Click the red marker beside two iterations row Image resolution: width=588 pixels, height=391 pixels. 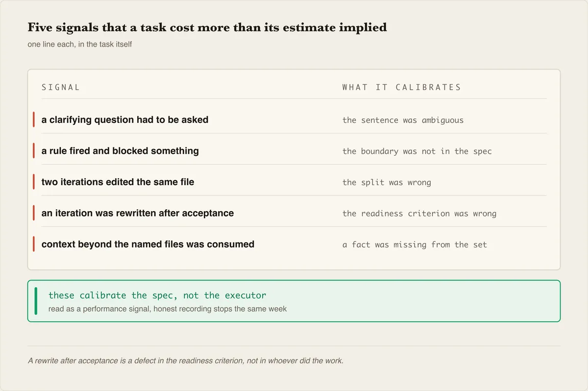[34, 182]
